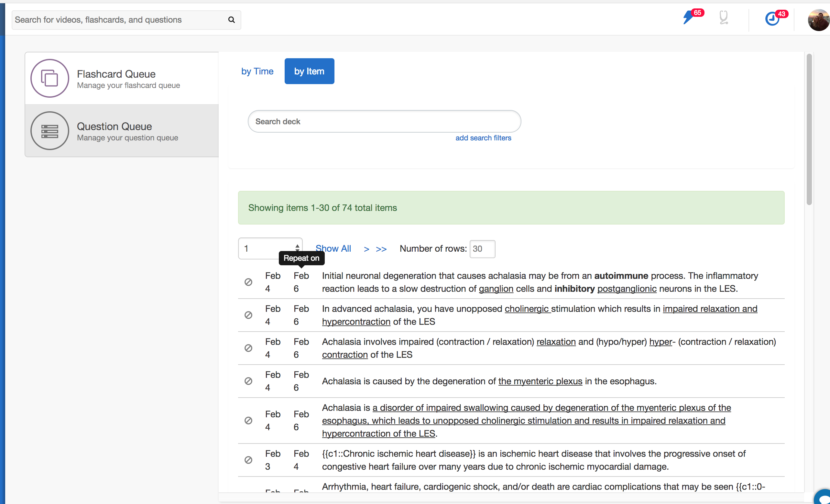This screenshot has height=504, width=830.
Task: Click the Search deck input field
Action: tap(384, 122)
